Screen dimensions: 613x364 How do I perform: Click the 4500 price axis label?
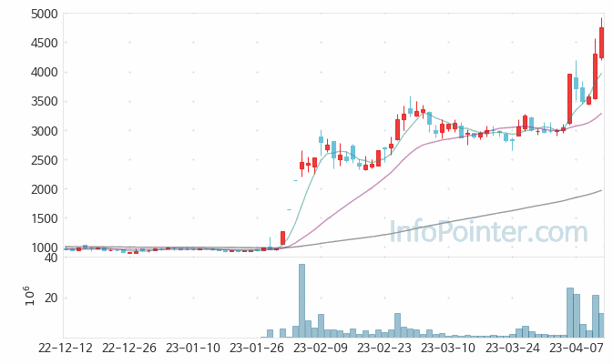(x=45, y=43)
